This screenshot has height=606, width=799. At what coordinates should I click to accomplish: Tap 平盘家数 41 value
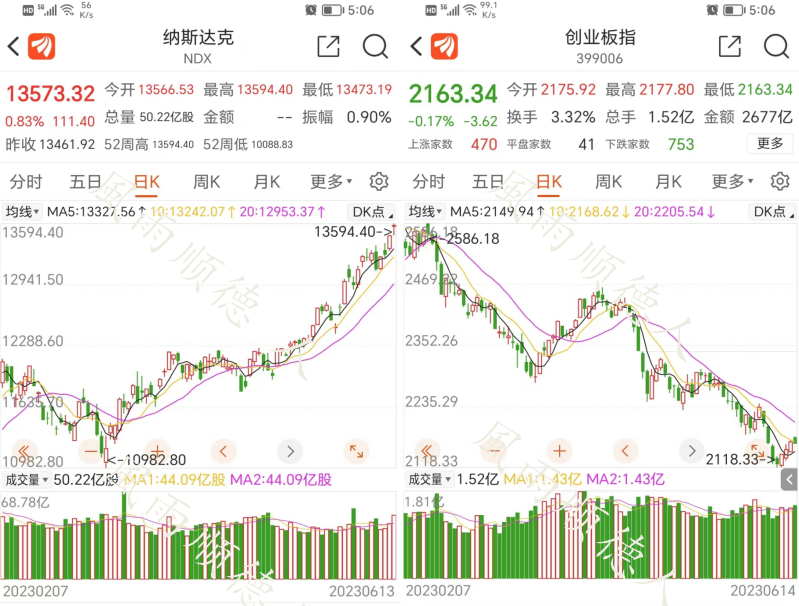point(586,144)
